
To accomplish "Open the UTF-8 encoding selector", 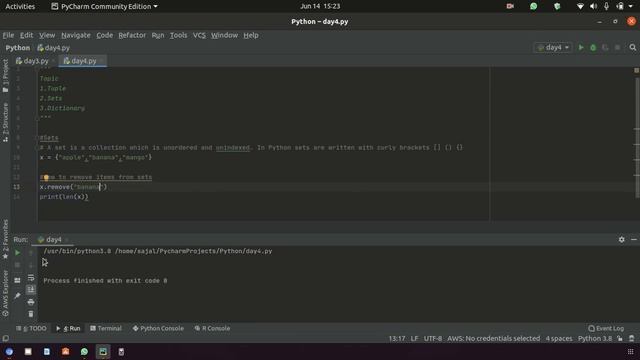I will (x=433, y=338).
